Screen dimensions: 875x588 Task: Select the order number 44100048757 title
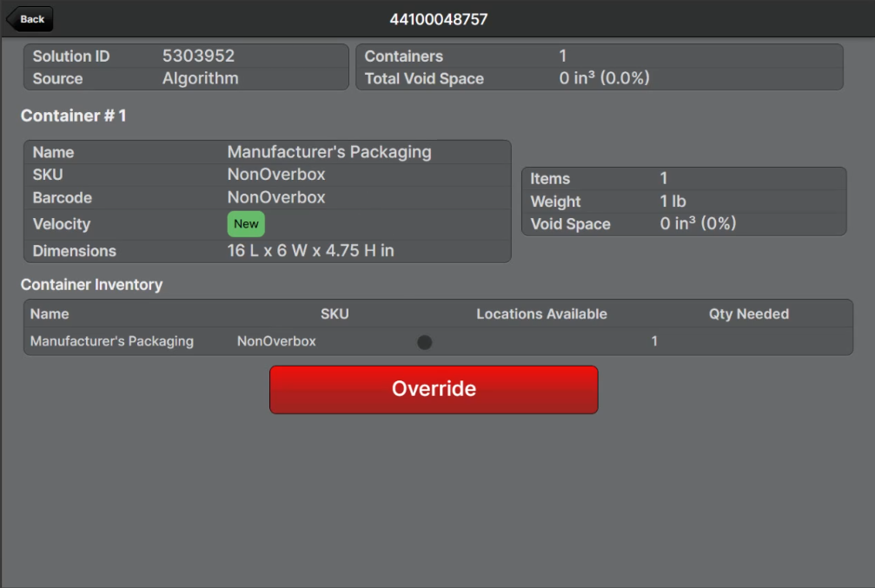(438, 19)
